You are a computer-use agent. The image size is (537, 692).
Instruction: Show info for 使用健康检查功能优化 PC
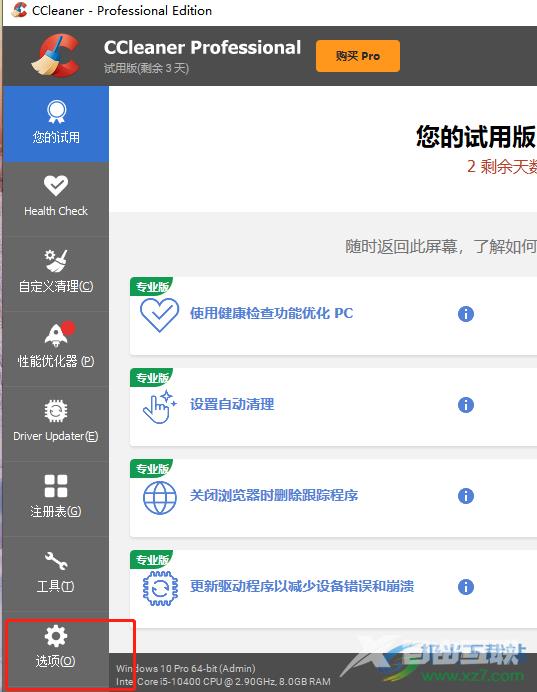[x=466, y=314]
